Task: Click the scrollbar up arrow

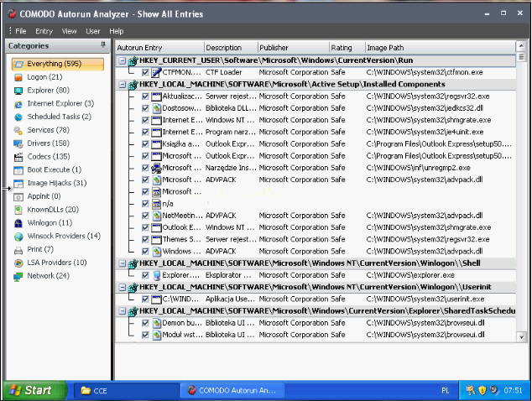Action: (521, 46)
